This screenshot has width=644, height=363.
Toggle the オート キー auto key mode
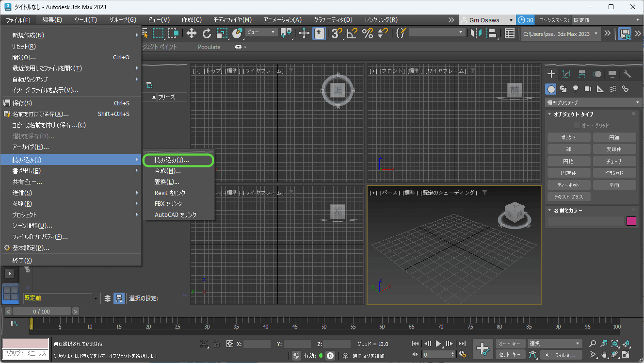(510, 344)
